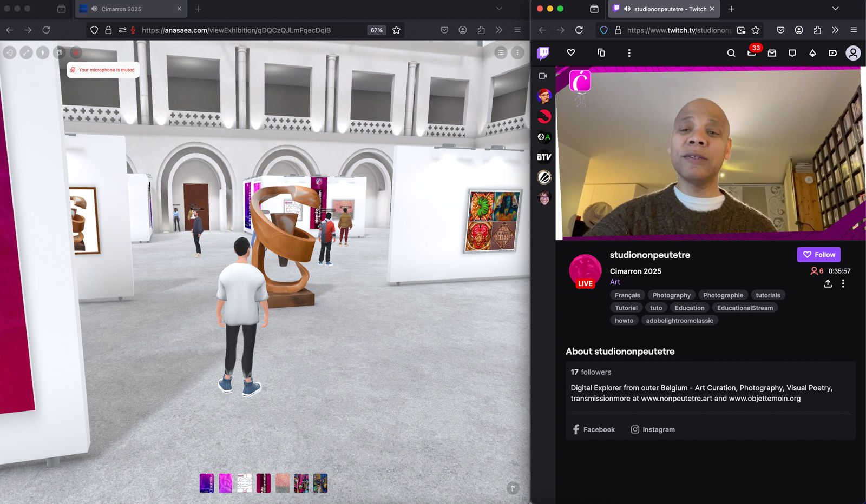Open a new tab in left browser
The height and width of the screenshot is (504, 866).
point(198,9)
